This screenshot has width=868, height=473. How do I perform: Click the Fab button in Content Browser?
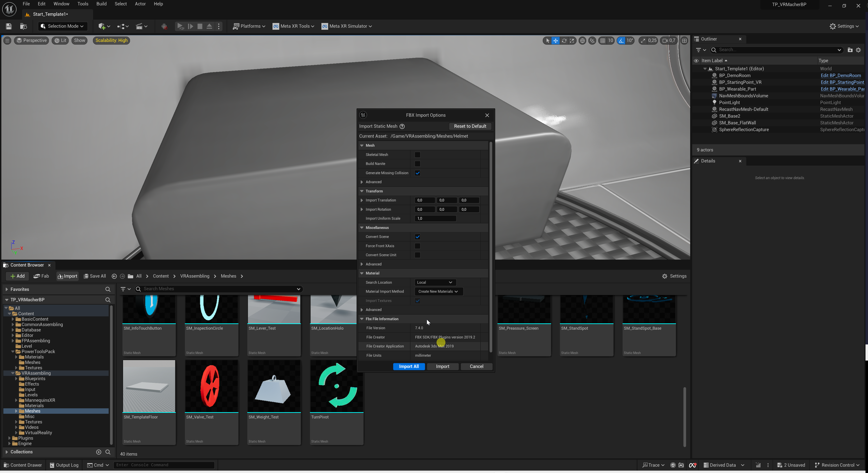tap(41, 276)
